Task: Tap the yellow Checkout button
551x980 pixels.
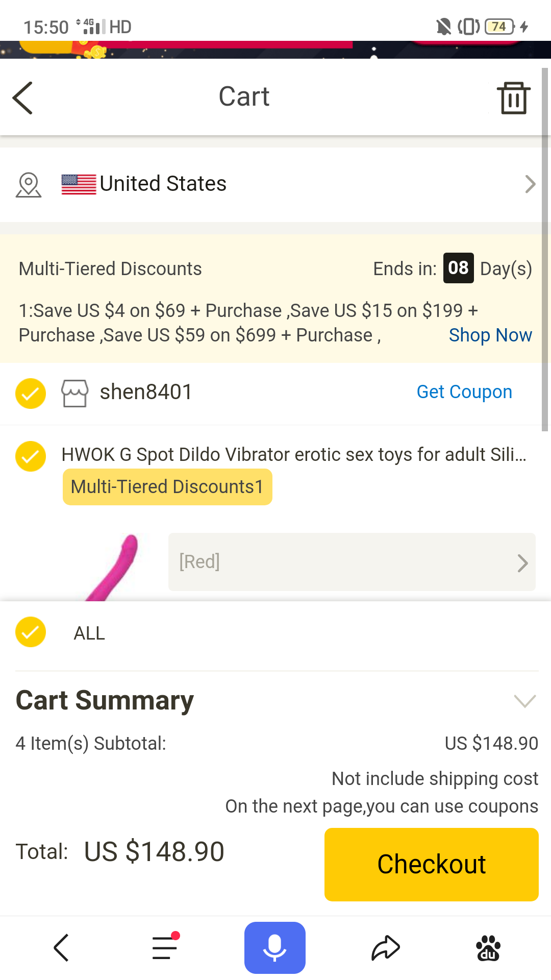Action: pyautogui.click(x=432, y=864)
